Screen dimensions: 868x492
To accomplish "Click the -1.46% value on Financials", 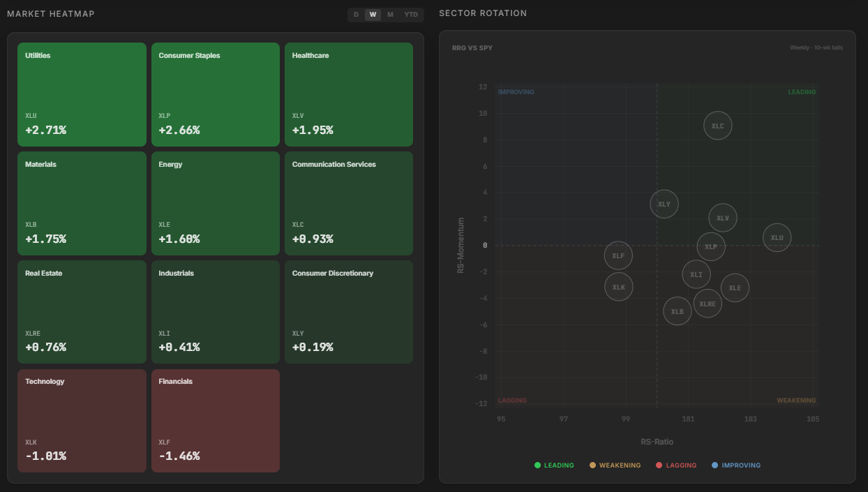I will coord(179,456).
